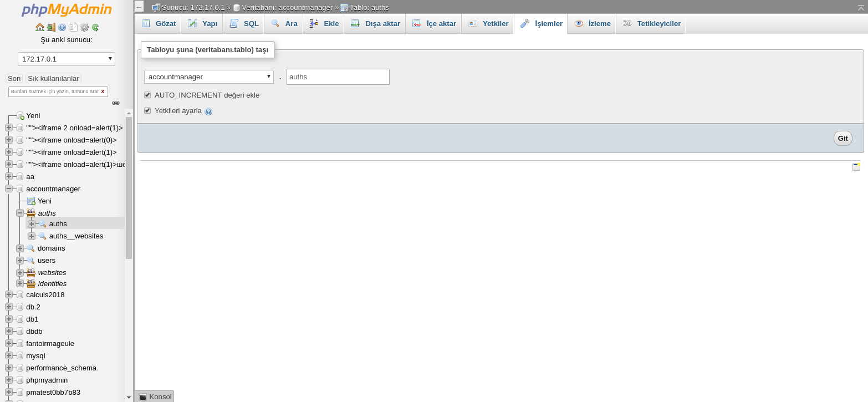Expand the domains table in the tree

click(19, 248)
